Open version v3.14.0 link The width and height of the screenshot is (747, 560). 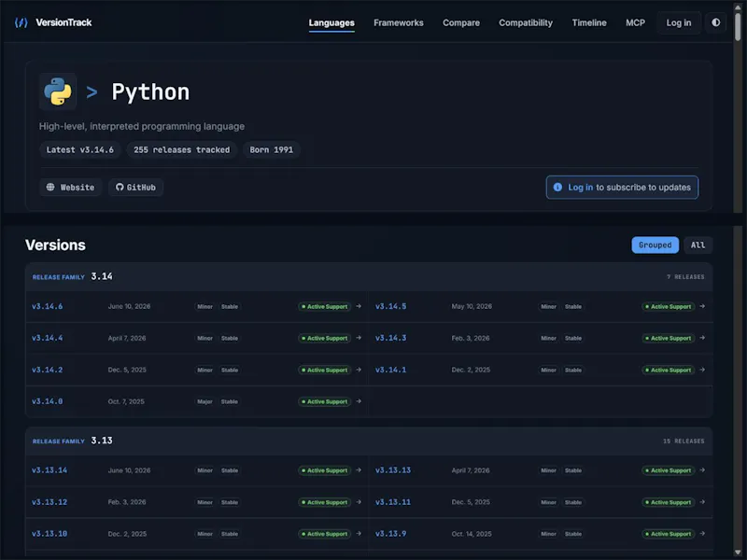click(x=48, y=401)
